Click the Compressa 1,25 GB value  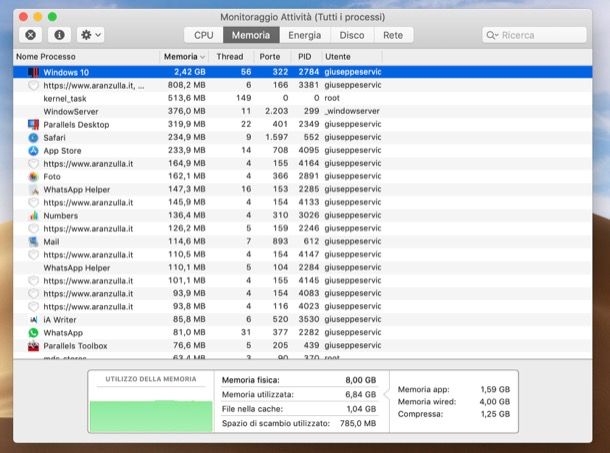[495, 414]
